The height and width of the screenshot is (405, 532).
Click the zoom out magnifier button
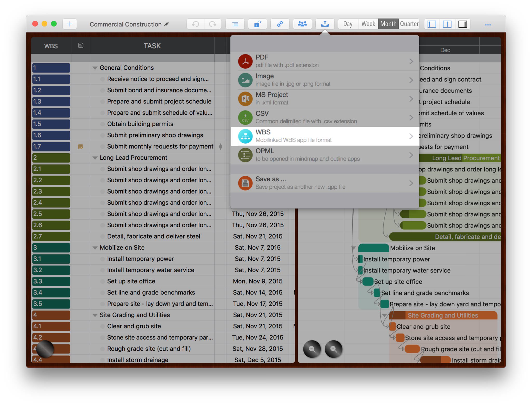312,349
